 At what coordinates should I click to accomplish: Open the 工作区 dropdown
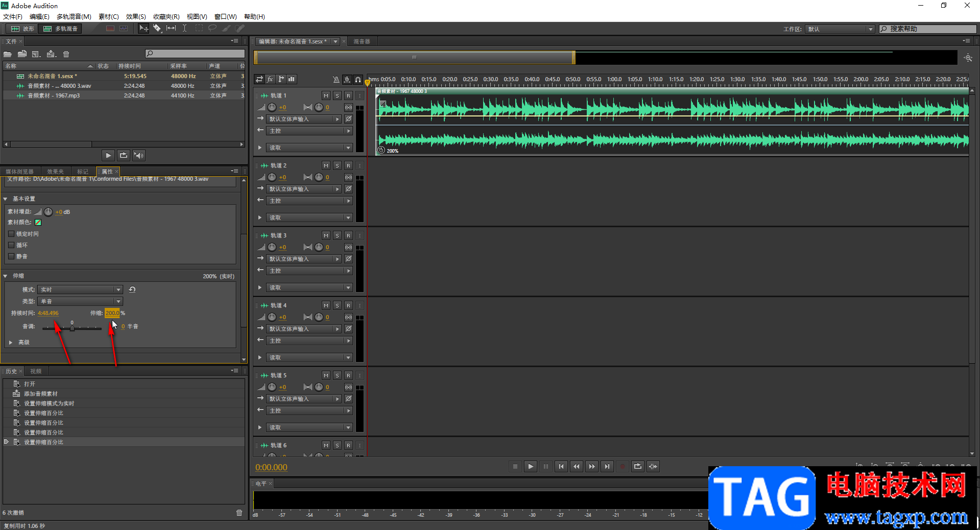[x=840, y=29]
